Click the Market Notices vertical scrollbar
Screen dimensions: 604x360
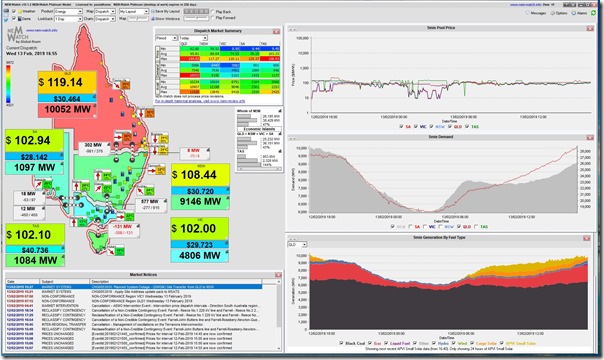point(279,315)
